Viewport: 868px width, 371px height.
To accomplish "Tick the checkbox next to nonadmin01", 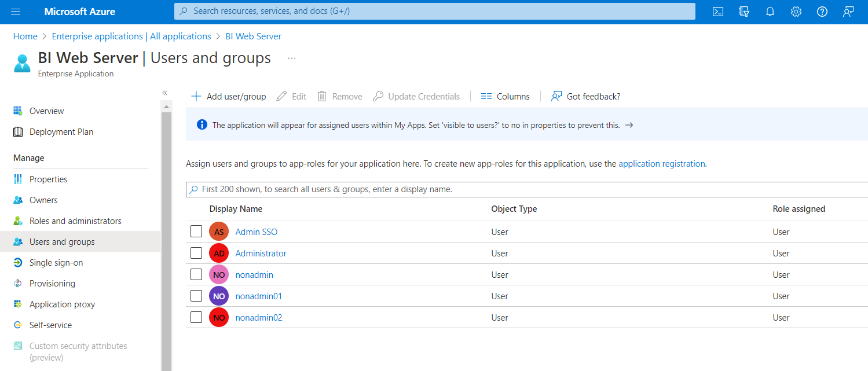I will 196,296.
